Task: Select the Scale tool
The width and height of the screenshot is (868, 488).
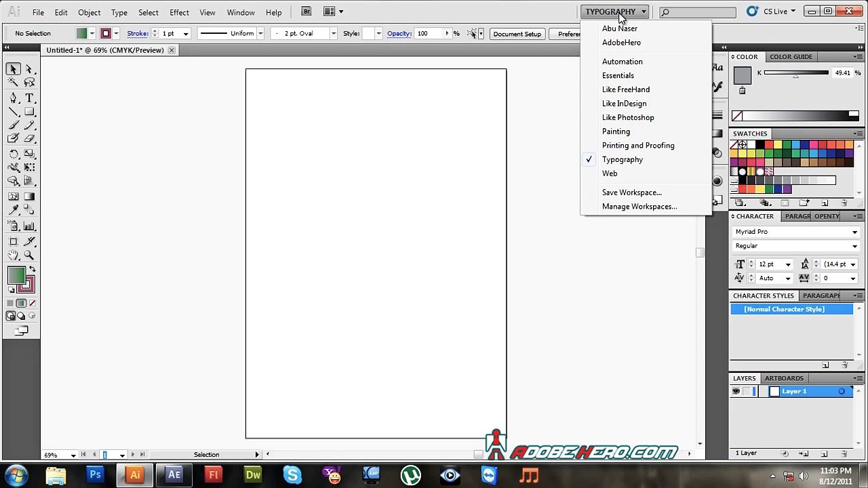Action: coord(29,154)
